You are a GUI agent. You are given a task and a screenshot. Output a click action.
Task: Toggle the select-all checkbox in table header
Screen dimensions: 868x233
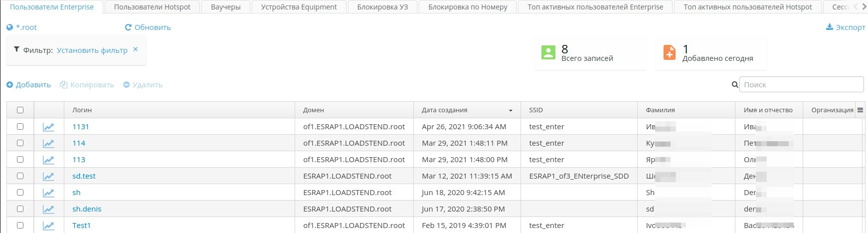[20, 110]
